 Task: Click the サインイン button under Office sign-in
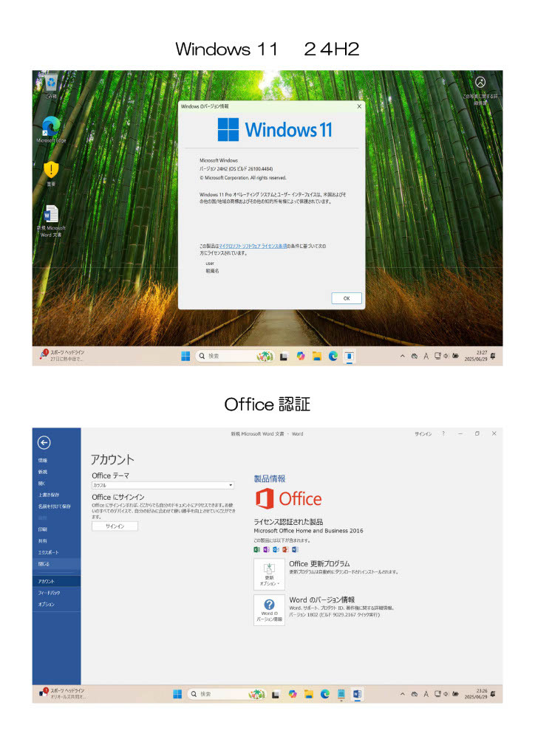click(x=115, y=526)
